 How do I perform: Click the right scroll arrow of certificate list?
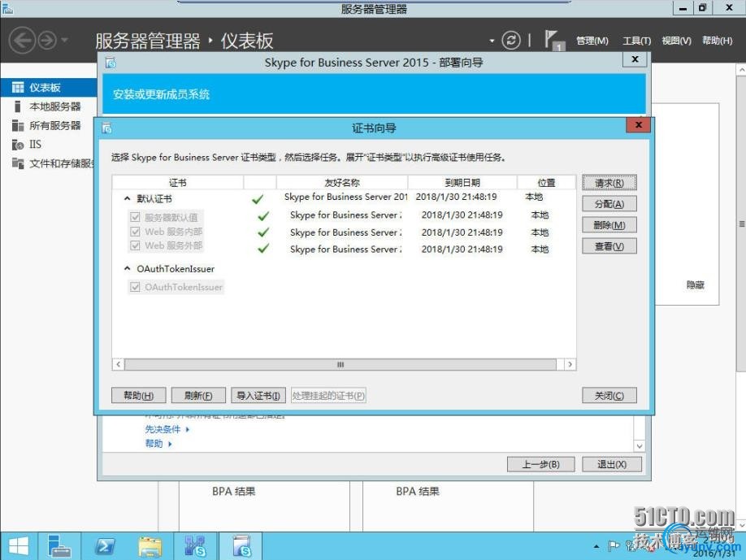click(x=570, y=364)
